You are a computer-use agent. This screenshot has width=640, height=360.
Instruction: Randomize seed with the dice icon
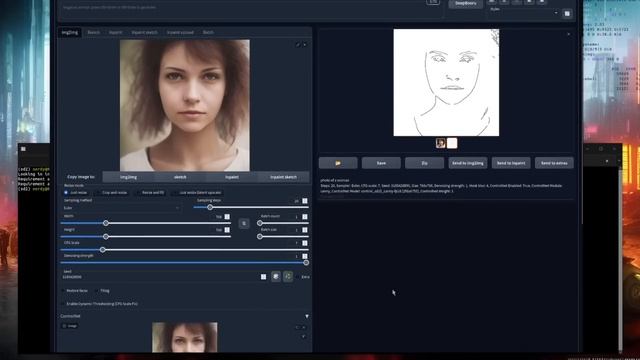pyautogui.click(x=276, y=277)
